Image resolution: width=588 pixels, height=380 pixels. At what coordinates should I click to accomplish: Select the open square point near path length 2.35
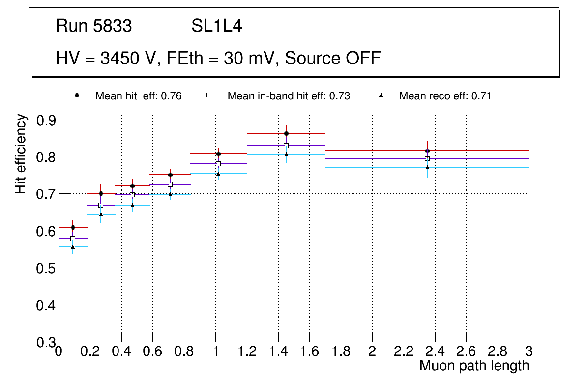pyautogui.click(x=427, y=158)
